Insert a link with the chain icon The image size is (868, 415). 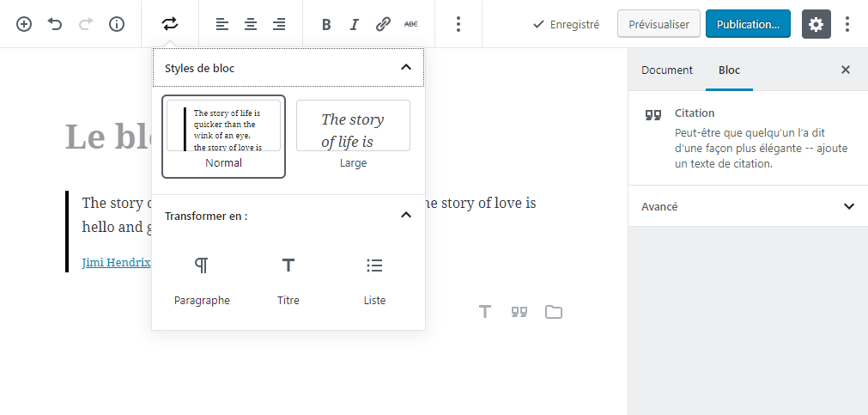(x=383, y=24)
